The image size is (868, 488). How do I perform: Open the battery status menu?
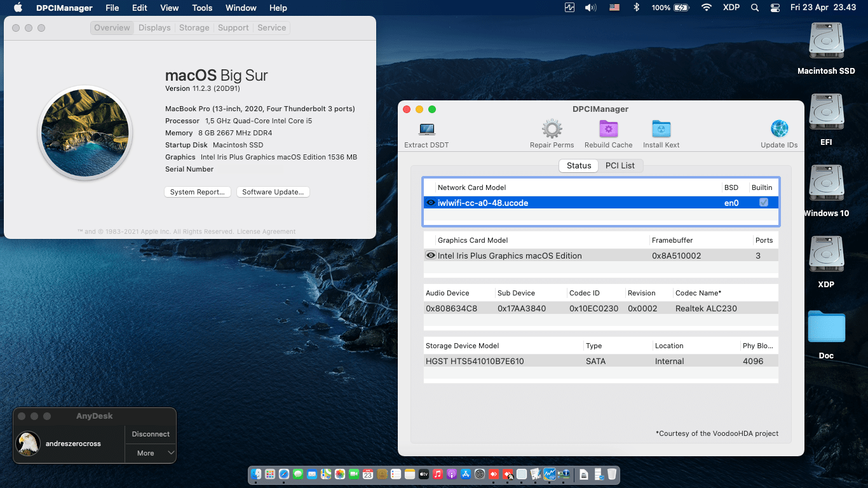(670, 8)
